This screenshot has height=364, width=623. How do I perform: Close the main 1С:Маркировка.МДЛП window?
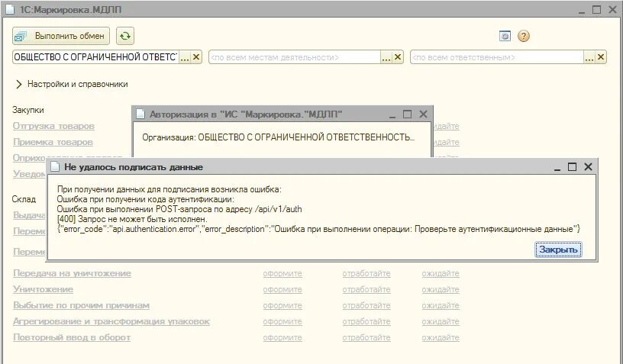pos(612,9)
